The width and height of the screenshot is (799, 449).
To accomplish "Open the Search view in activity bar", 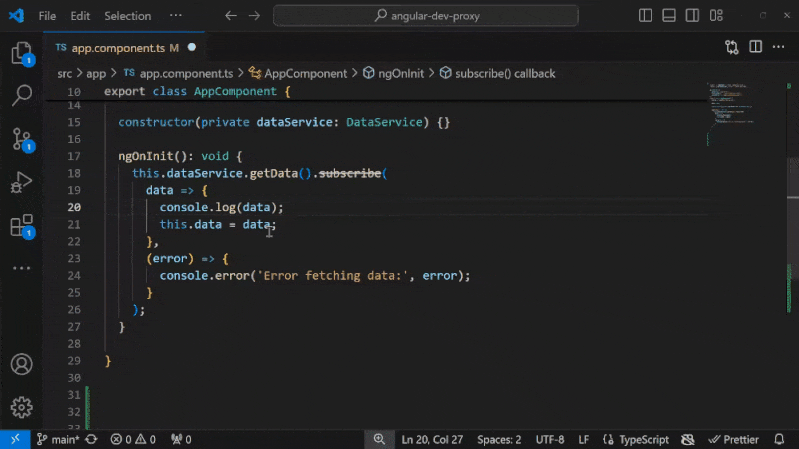I will 21,96.
